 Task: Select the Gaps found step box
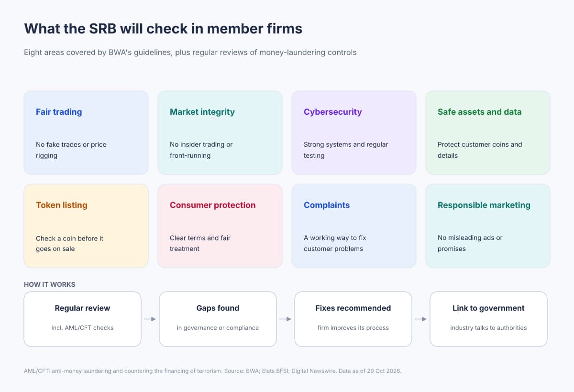coord(218,319)
